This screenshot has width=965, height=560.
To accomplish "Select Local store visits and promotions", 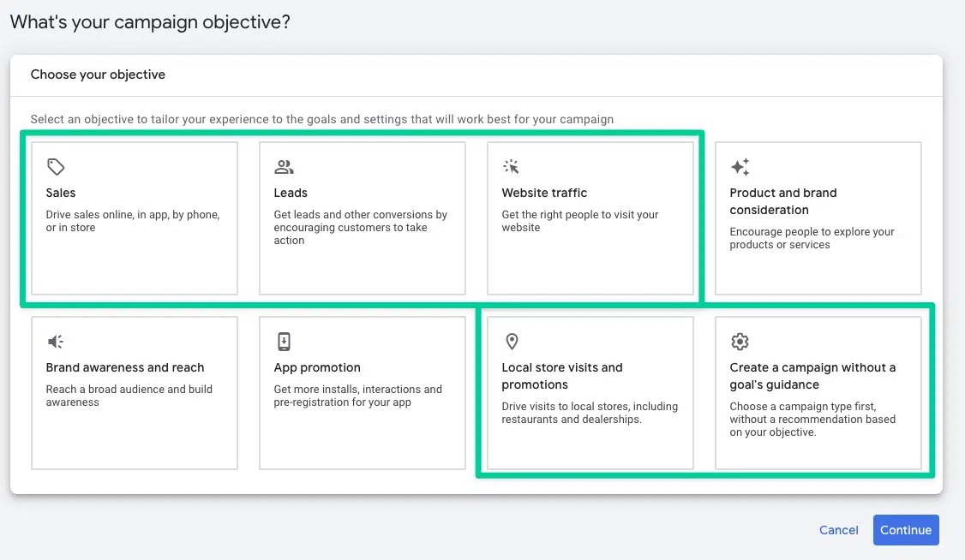I will [x=590, y=392].
